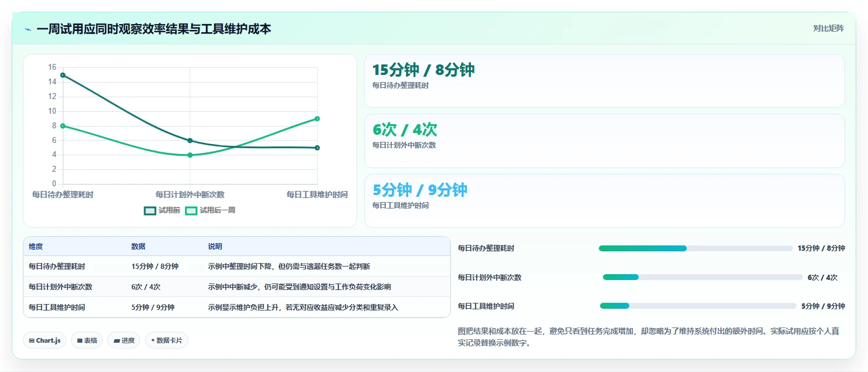Click description starting 示例显示维护负担上升
This screenshot has width=868, height=372.
tap(303, 308)
